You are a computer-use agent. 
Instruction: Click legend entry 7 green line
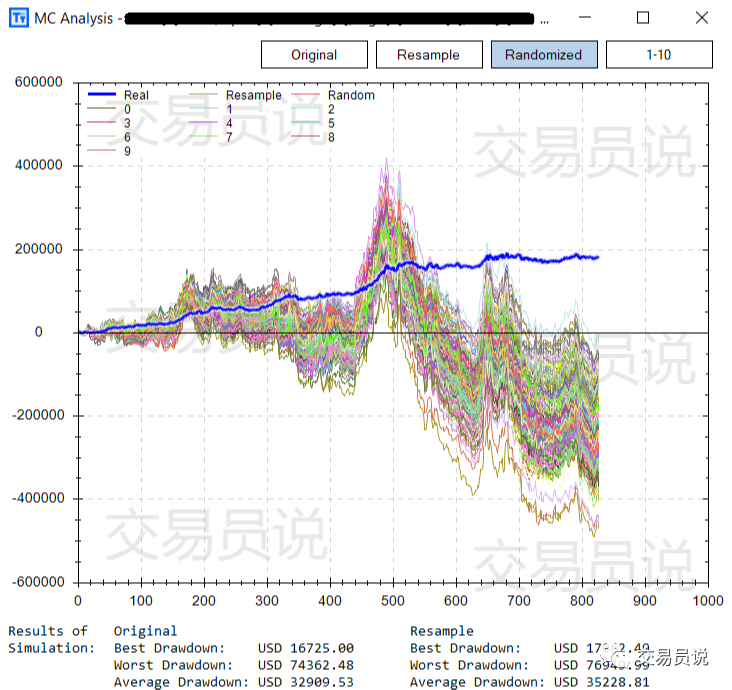[x=204, y=136]
